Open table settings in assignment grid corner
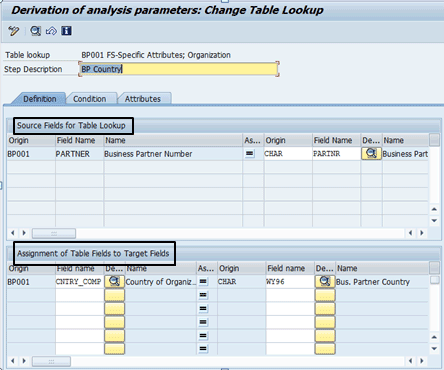Viewport: 444px width, 370px height. coord(434,268)
